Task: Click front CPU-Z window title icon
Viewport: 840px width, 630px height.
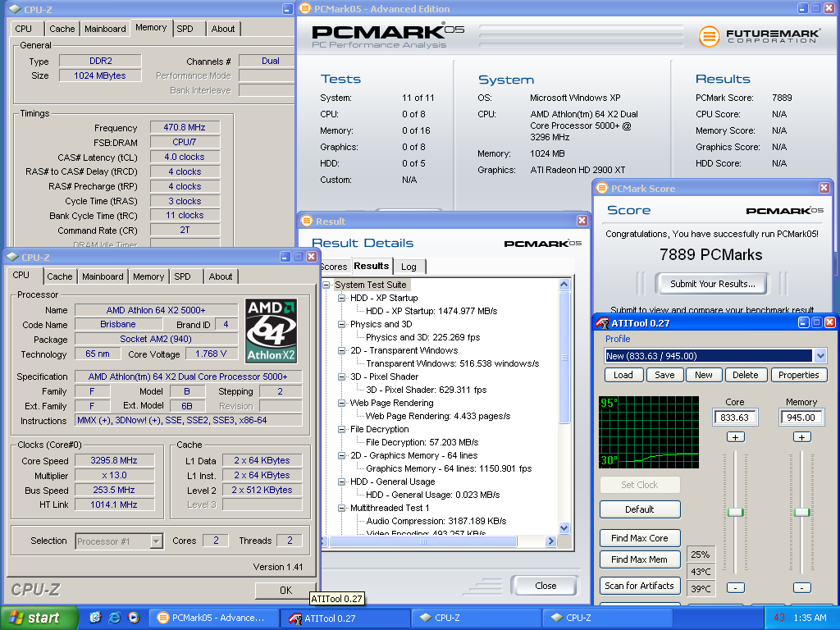Action: 13,257
